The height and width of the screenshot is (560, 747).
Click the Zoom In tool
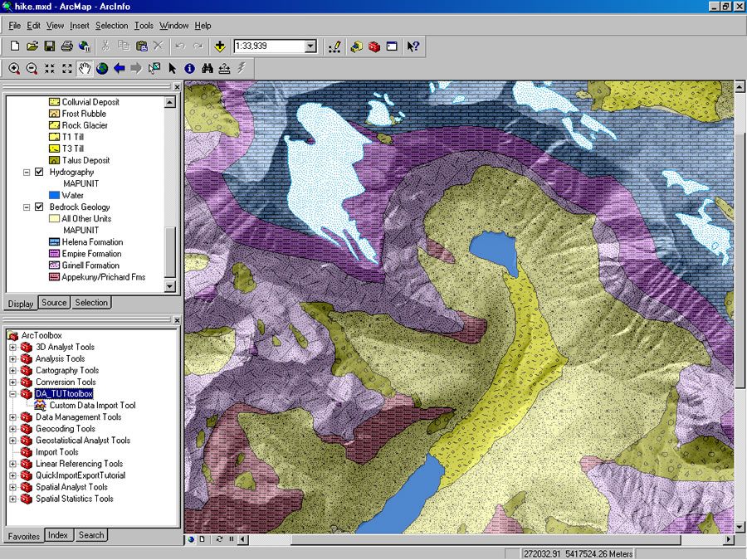pos(14,69)
